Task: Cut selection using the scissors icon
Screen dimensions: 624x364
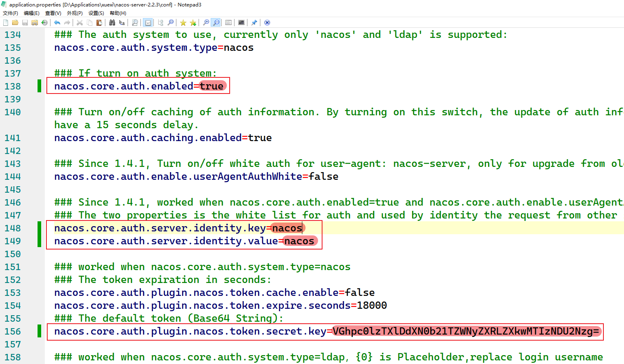Action: tap(79, 22)
